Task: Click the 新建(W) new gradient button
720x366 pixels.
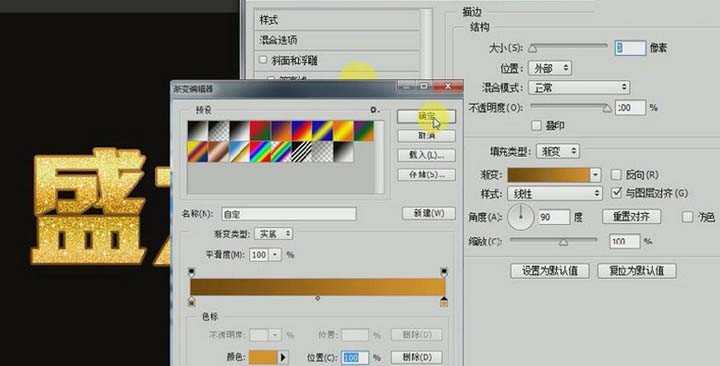Action: coord(429,214)
